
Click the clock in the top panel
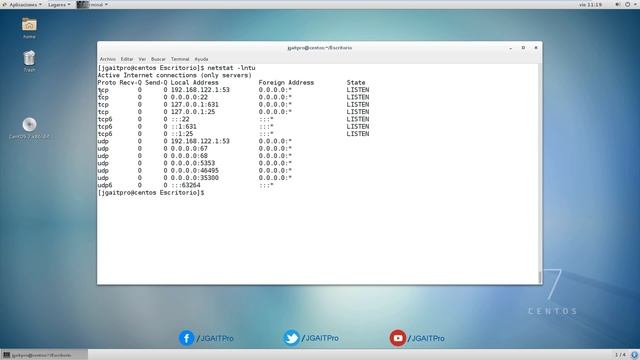click(x=590, y=4)
